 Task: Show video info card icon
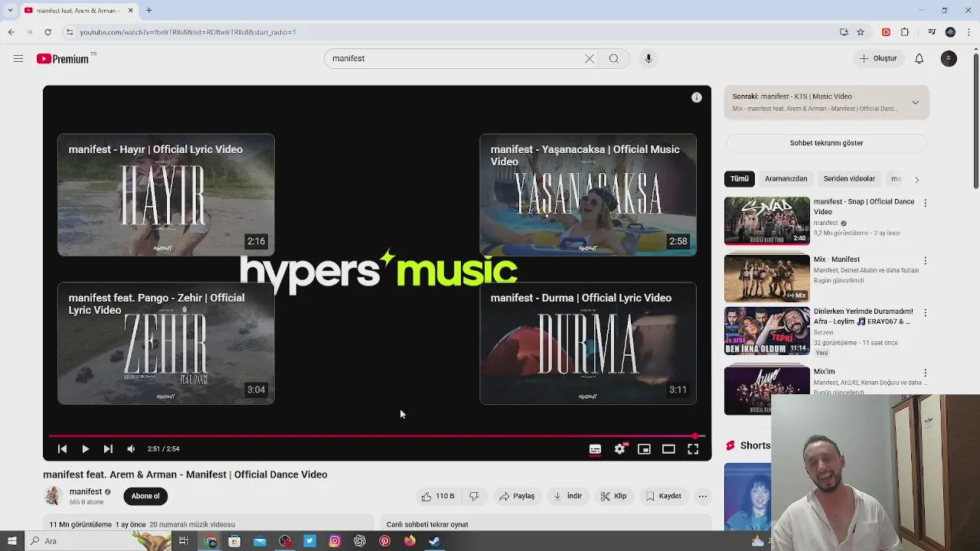coord(697,97)
